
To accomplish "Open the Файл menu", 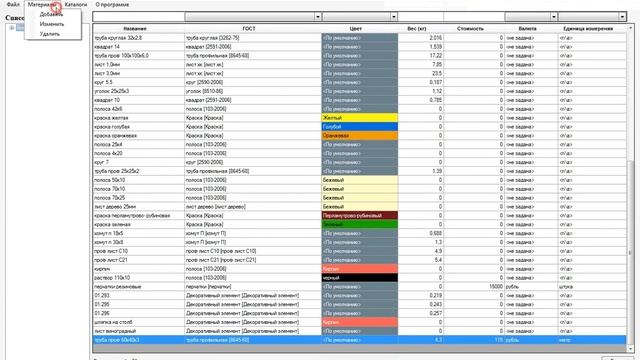I will tap(13, 4).
